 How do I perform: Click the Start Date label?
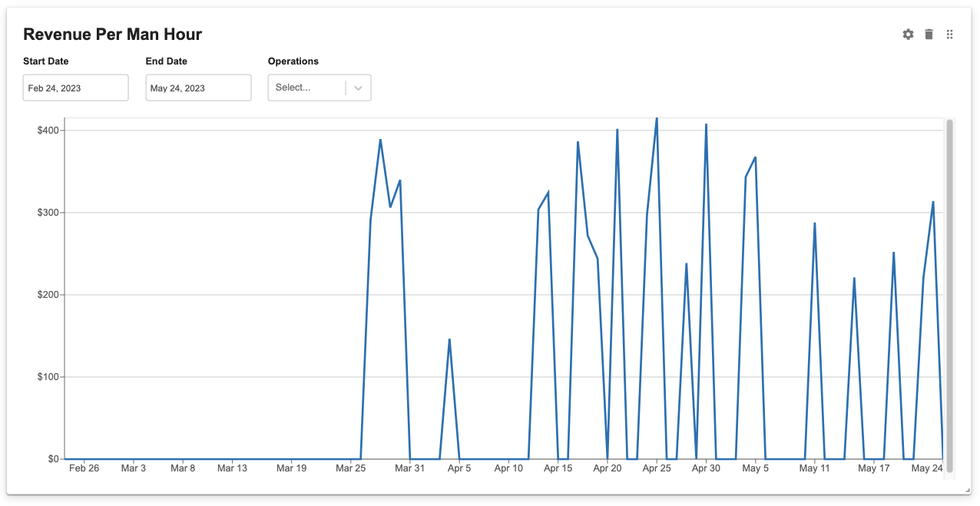click(x=46, y=61)
